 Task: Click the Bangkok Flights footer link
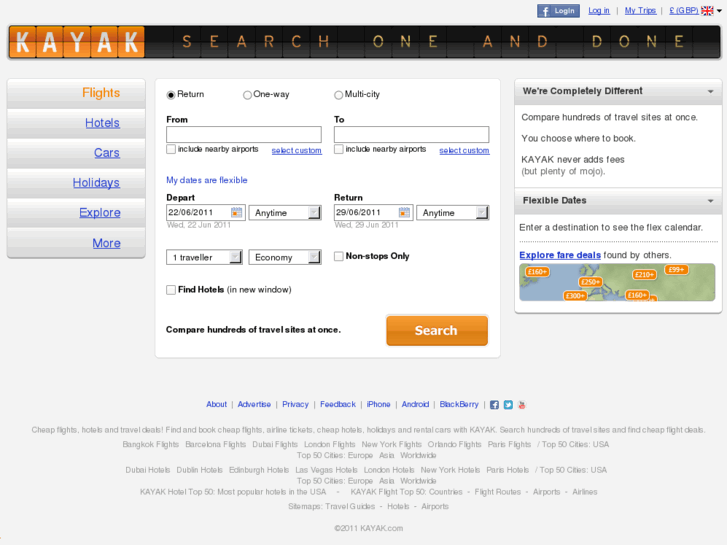pos(151,444)
